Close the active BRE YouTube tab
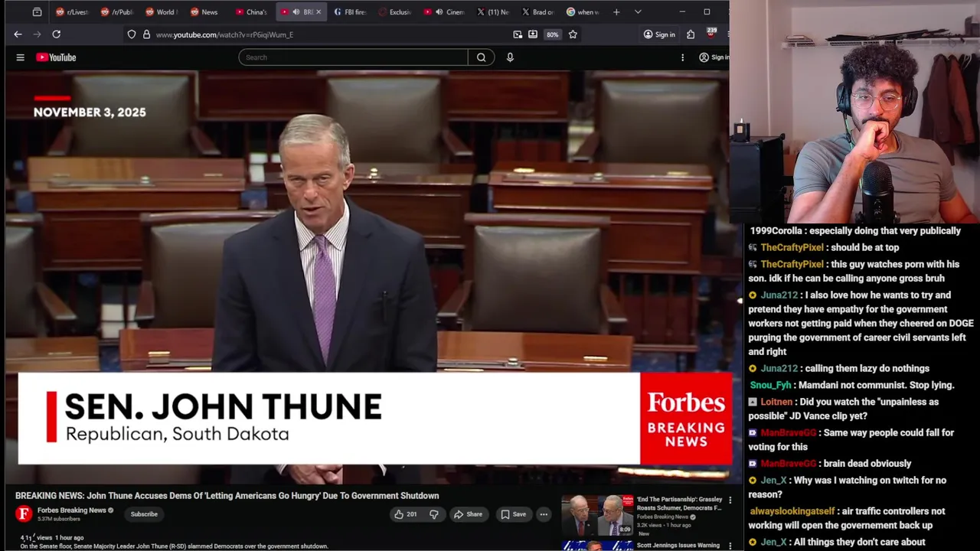Viewport: 980px width, 551px height. pyautogui.click(x=318, y=12)
